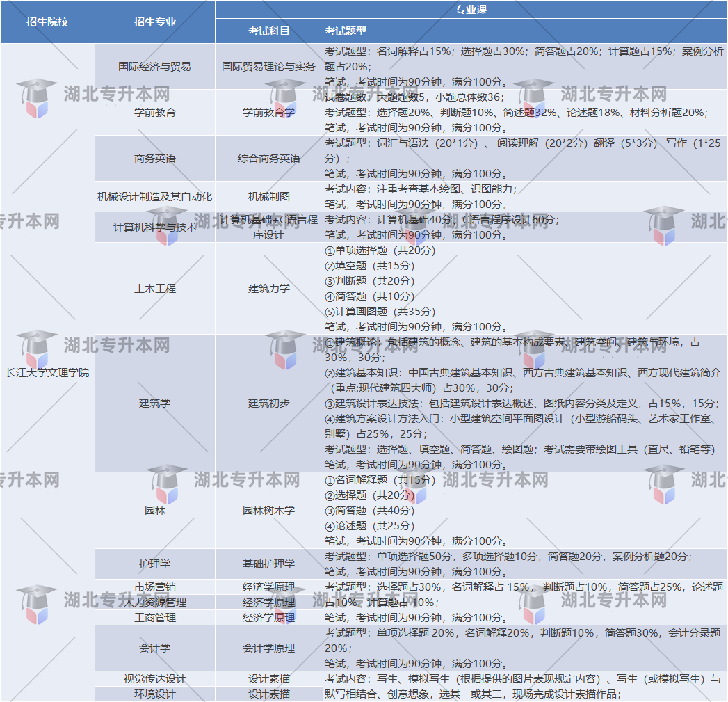
Task: Click the 环境设计 major cell
Action: pos(155,694)
